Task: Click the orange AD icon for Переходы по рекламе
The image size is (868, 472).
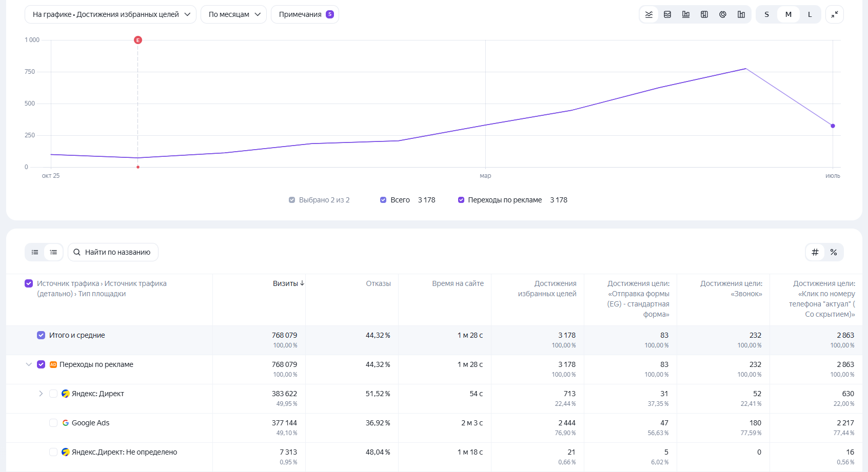Action: (x=53, y=364)
